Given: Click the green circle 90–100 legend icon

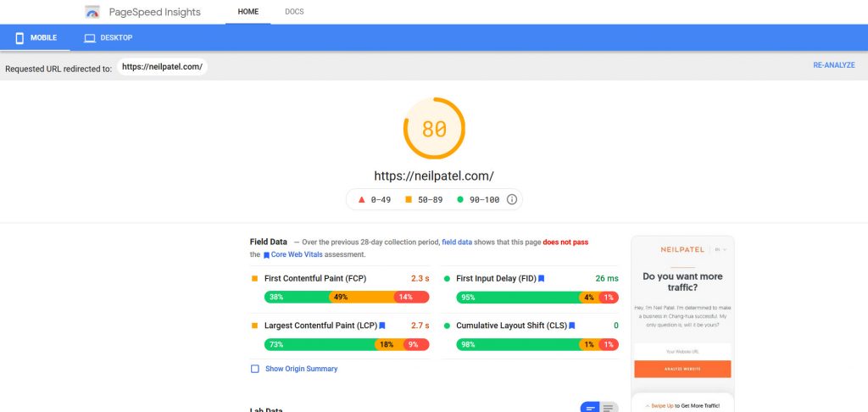Looking at the screenshot, I should 460,199.
